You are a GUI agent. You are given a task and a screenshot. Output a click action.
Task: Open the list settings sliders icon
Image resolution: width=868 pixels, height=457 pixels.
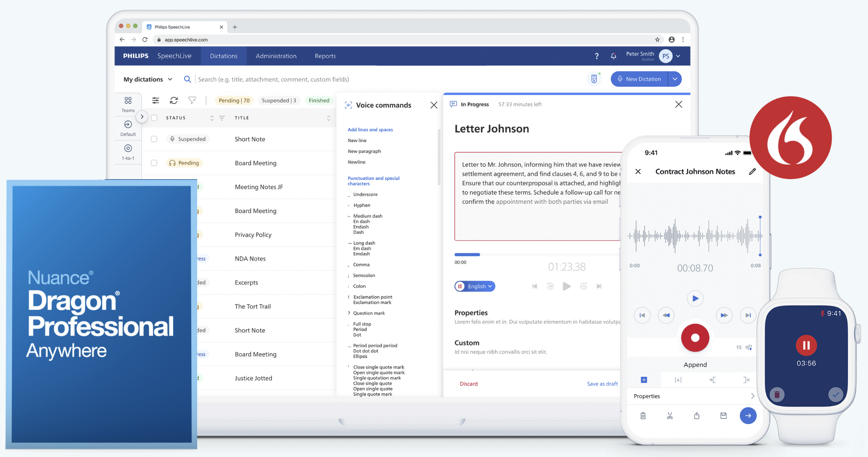[155, 100]
